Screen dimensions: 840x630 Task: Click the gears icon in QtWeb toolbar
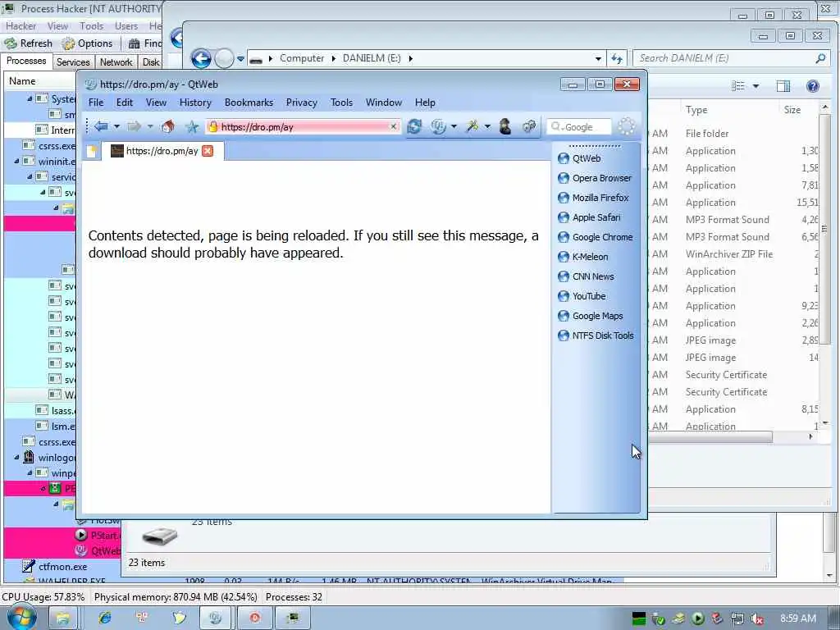(529, 126)
